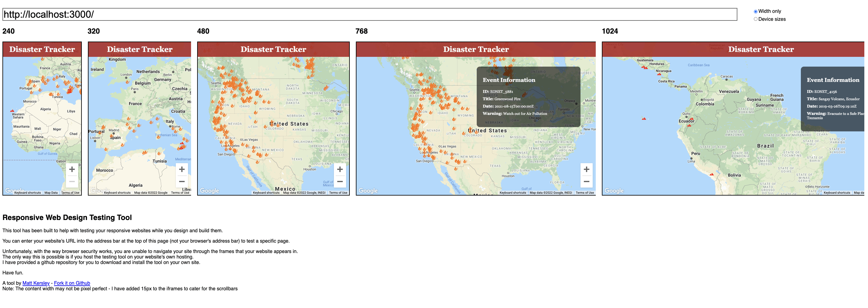
Task: Click the Disaster Tracker header in 480 frame
Action: (273, 49)
